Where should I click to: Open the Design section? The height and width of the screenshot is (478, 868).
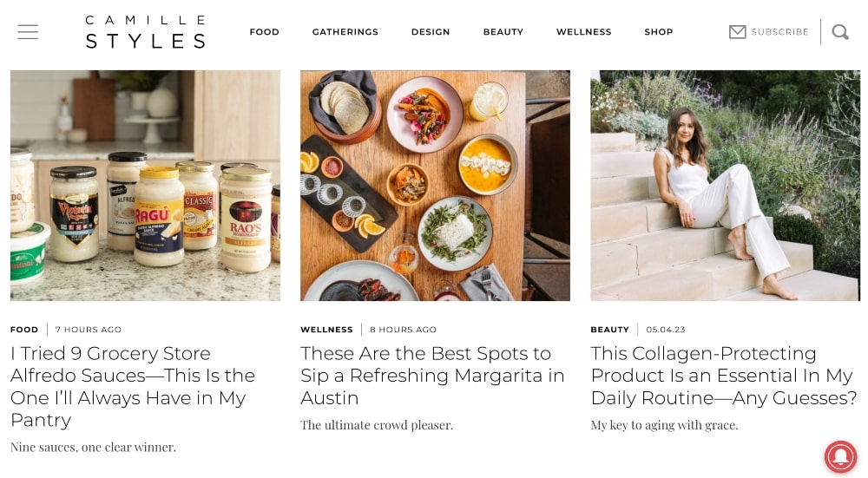point(431,32)
